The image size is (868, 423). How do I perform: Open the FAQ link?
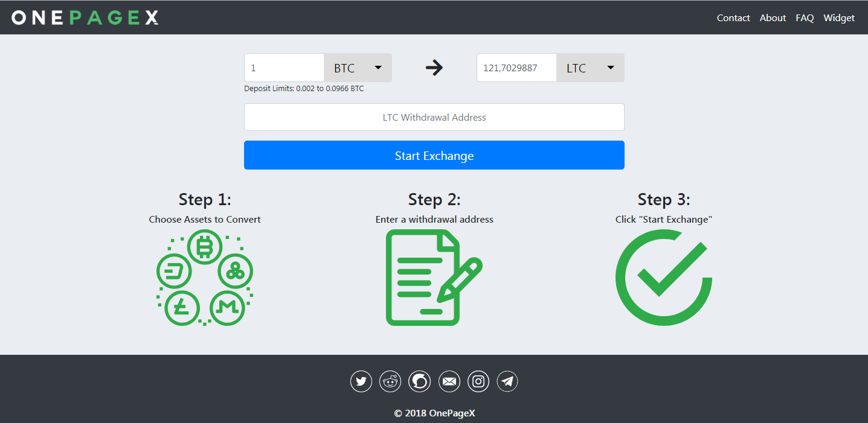pyautogui.click(x=805, y=18)
